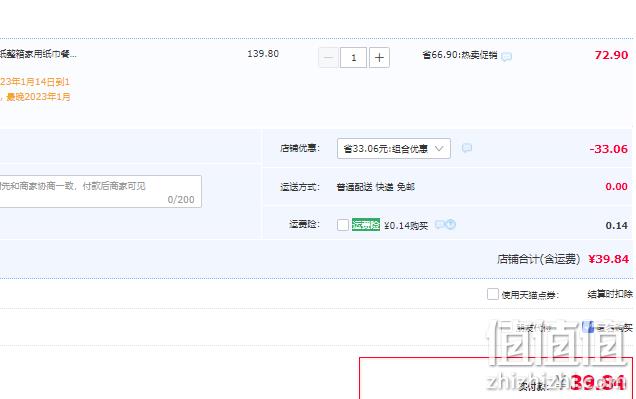The image size is (636, 399).
Task: Select the quantity input field showing 1
Action: tap(353, 58)
